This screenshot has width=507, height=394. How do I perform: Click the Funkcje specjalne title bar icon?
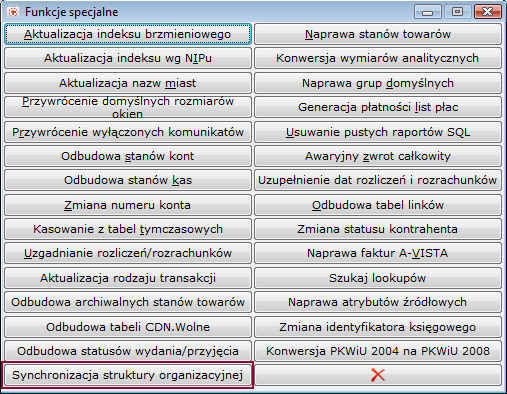pos(13,12)
